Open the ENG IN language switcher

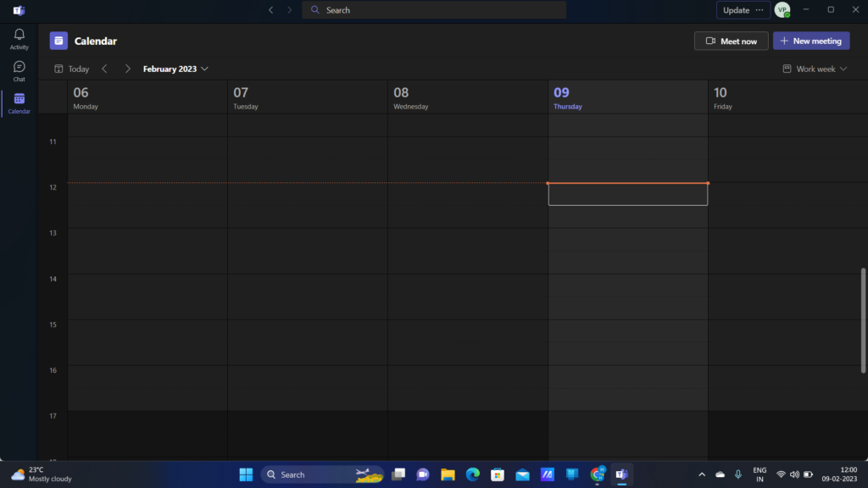tap(759, 474)
